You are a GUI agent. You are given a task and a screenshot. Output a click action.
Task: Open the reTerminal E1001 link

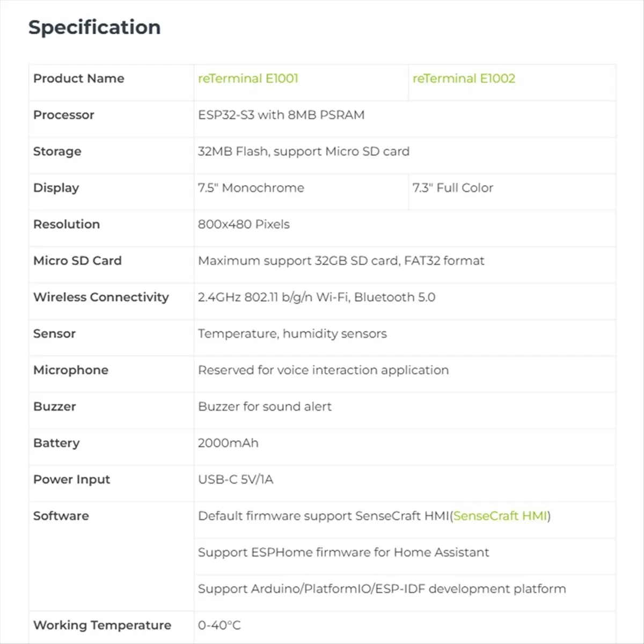248,78
